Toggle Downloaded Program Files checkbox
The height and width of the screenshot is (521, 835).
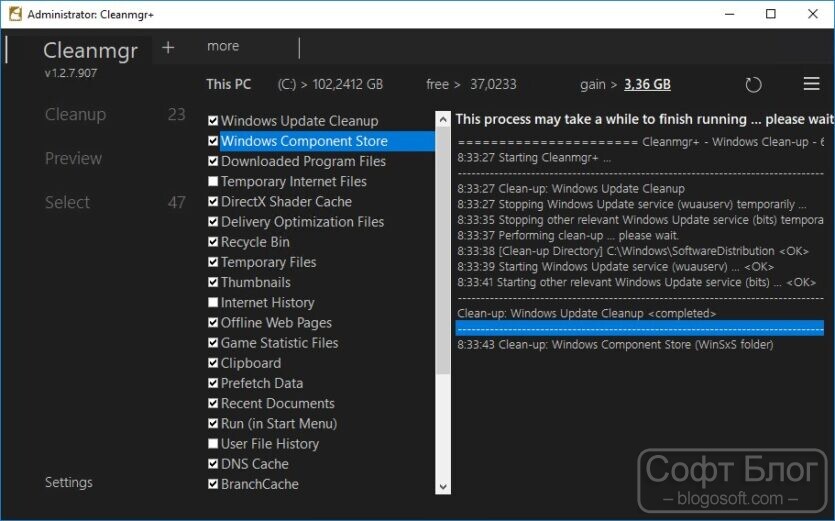pos(213,161)
